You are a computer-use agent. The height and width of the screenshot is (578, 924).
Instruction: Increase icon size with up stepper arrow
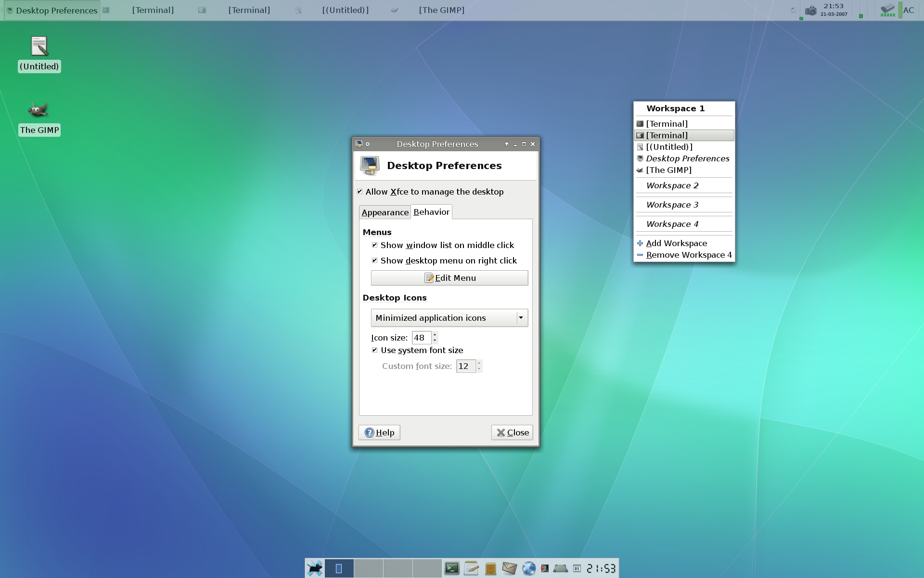tap(435, 335)
